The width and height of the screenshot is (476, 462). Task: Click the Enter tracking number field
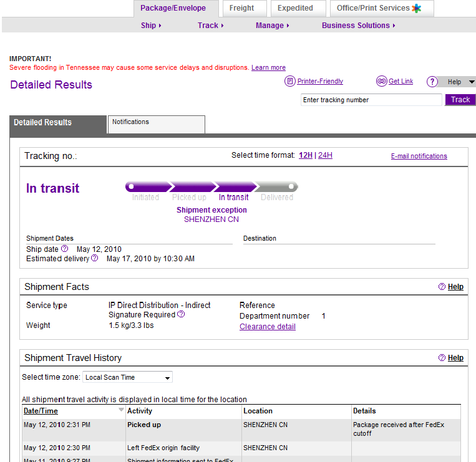click(371, 100)
